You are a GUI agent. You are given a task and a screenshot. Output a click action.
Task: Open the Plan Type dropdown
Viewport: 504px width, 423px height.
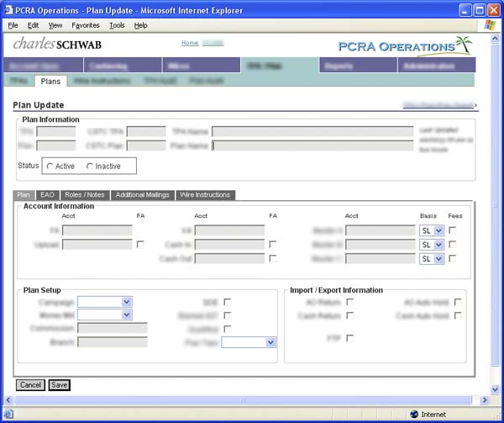[x=249, y=342]
